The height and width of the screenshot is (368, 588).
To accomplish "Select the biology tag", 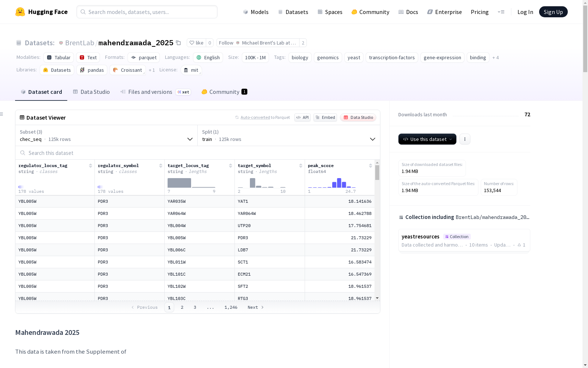I will (x=300, y=57).
